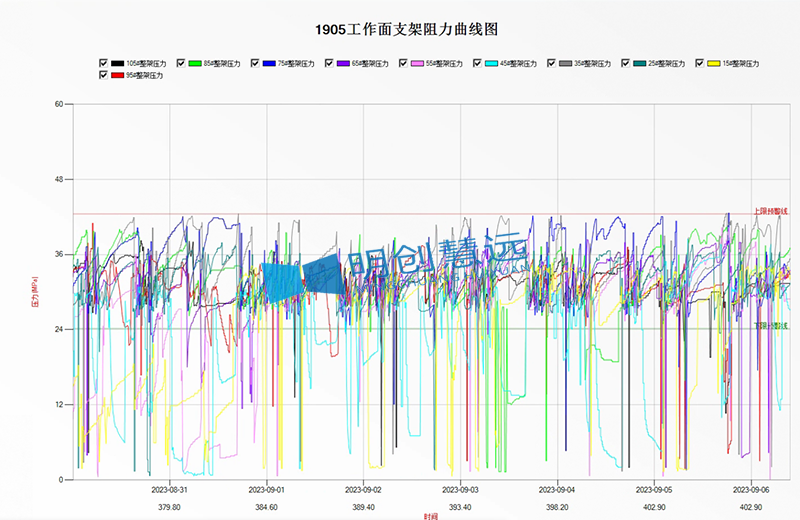
Task: Toggle the 75# series checkbox
Action: click(255, 63)
